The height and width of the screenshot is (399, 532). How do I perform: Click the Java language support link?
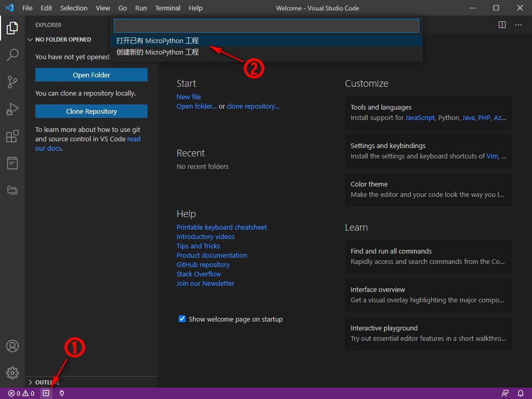[468, 118]
